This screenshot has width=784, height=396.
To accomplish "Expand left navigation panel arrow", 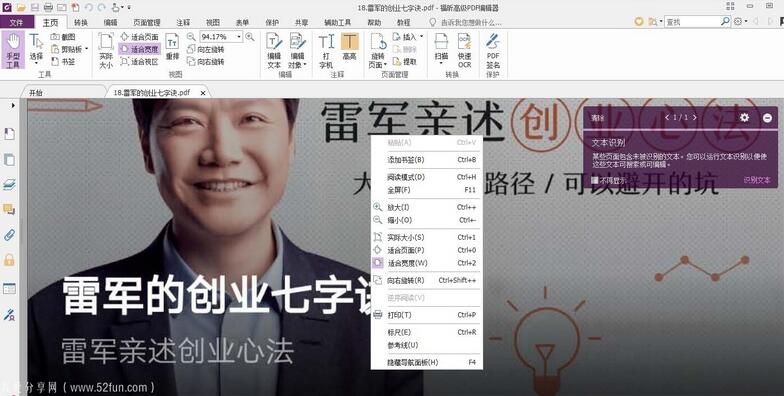I will [x=12, y=106].
